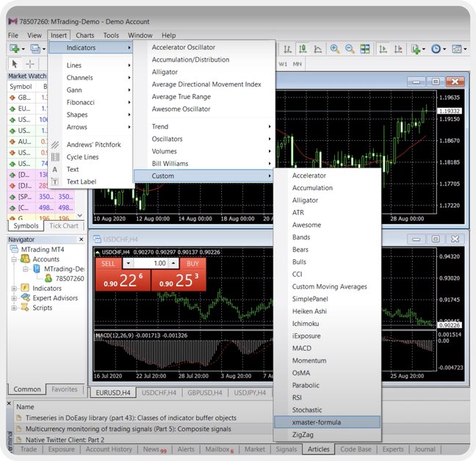
Task: Click the 1.00 volume input field
Action: (x=151, y=264)
